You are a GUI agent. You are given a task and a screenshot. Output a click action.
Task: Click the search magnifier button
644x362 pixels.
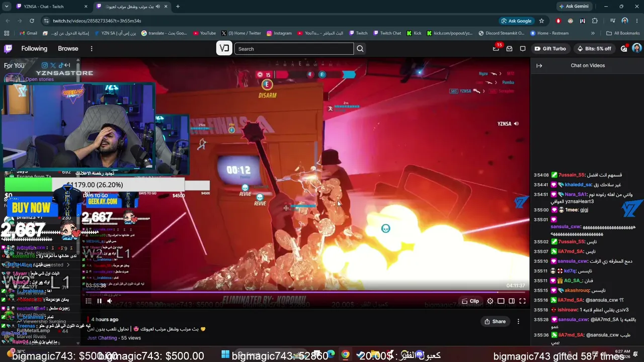click(x=360, y=49)
